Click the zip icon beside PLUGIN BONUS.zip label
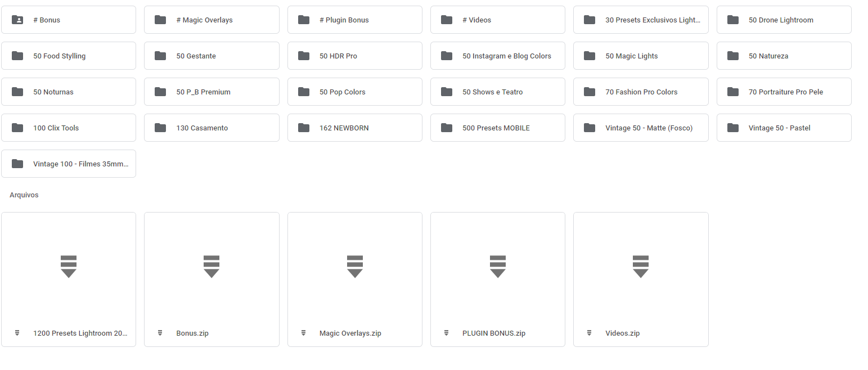This screenshot has width=868, height=370. click(446, 333)
